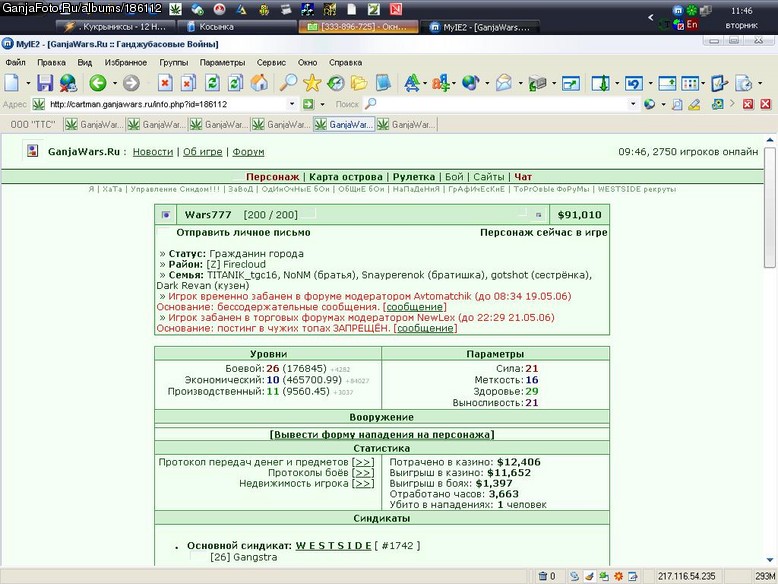Click the 217.116.54.235 status bar text
The width and height of the screenshot is (778, 584).
coord(687,576)
